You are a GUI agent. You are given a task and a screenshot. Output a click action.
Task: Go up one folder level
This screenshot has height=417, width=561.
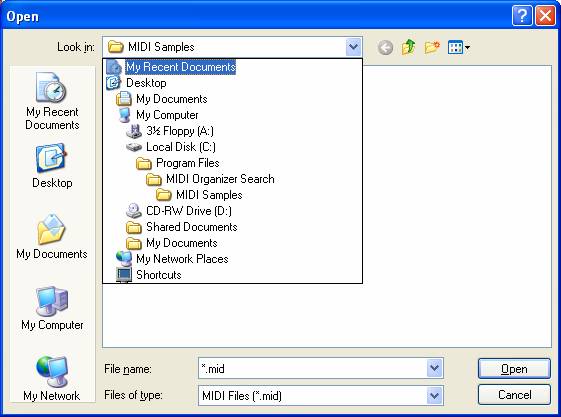pos(408,47)
